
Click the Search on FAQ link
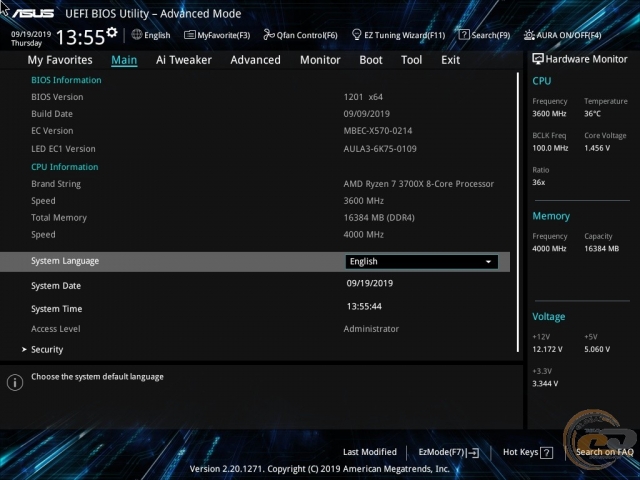[604, 452]
